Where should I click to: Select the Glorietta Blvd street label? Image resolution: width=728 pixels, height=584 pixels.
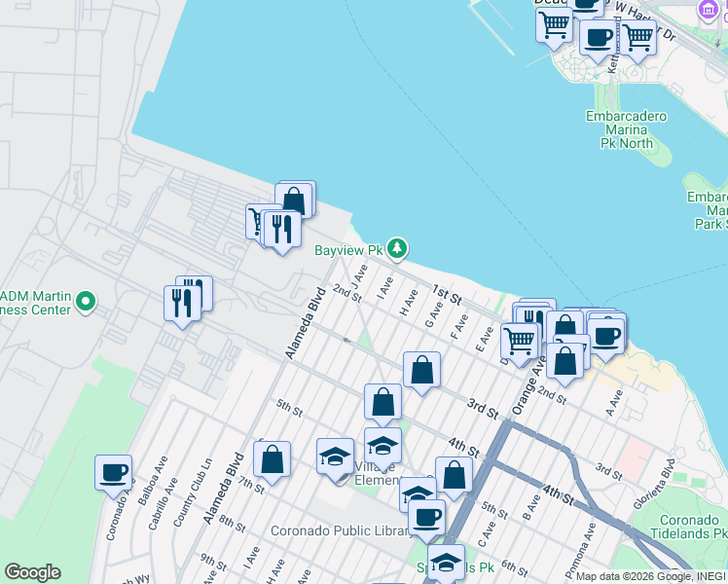[655, 484]
